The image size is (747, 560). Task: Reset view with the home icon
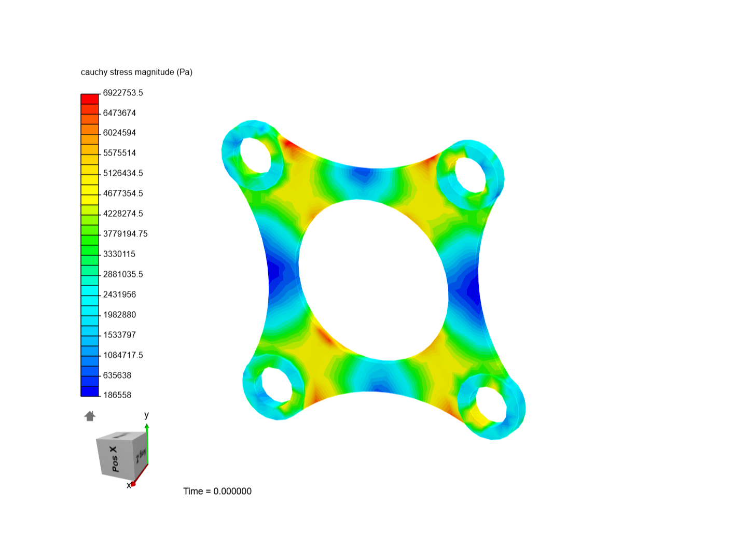point(90,416)
